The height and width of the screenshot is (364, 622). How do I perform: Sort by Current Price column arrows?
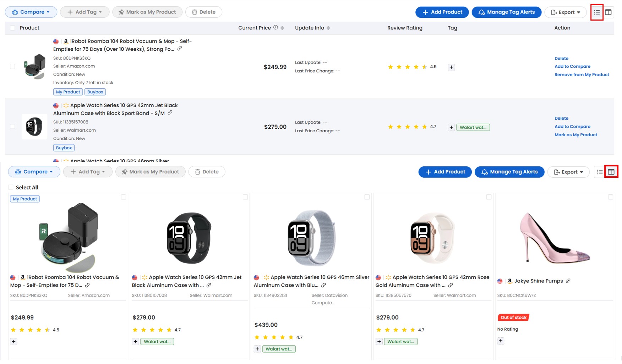point(282,28)
